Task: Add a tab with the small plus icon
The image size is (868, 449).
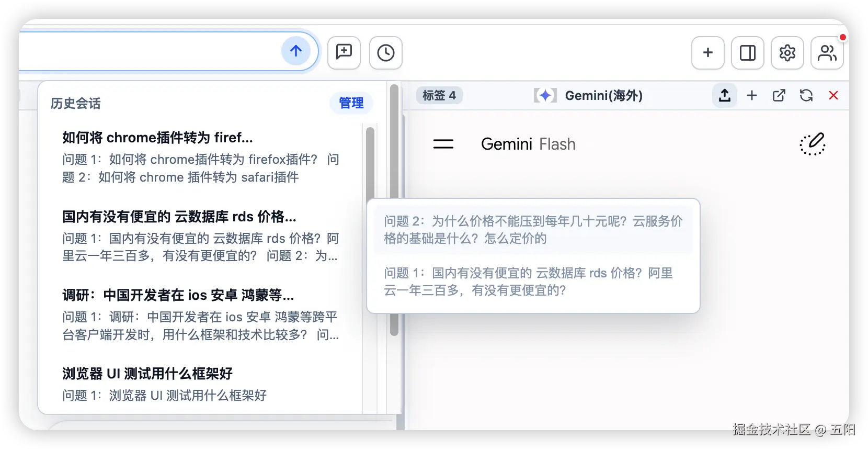Action: 752,95
